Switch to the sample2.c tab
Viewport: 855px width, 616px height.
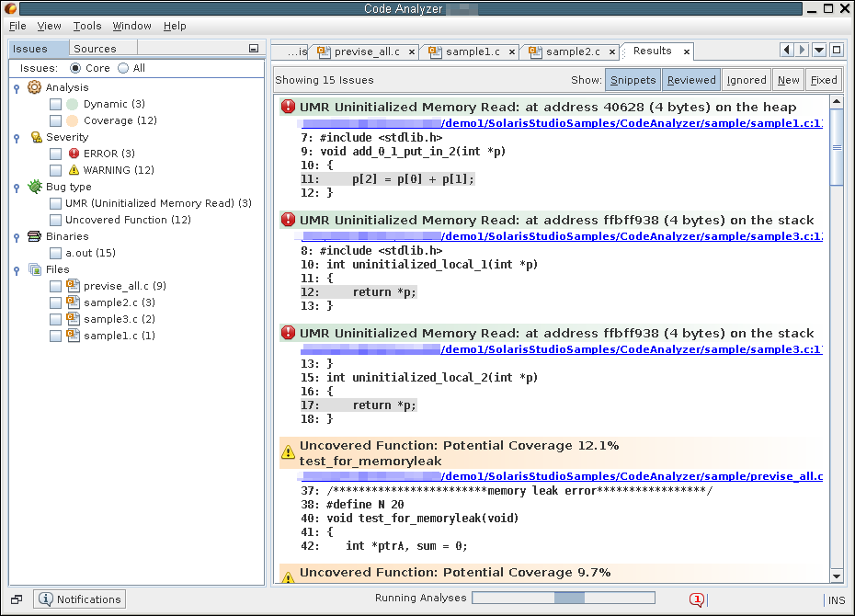[x=572, y=51]
